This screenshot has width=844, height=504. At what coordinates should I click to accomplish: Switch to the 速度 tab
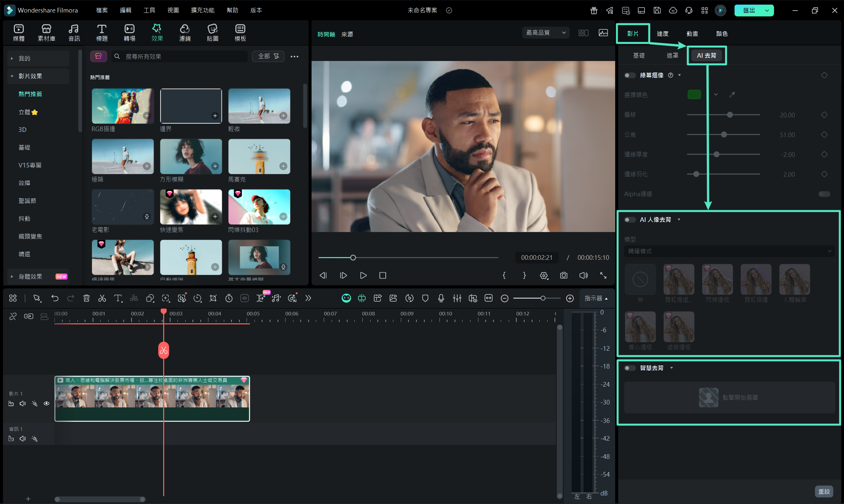[662, 34]
